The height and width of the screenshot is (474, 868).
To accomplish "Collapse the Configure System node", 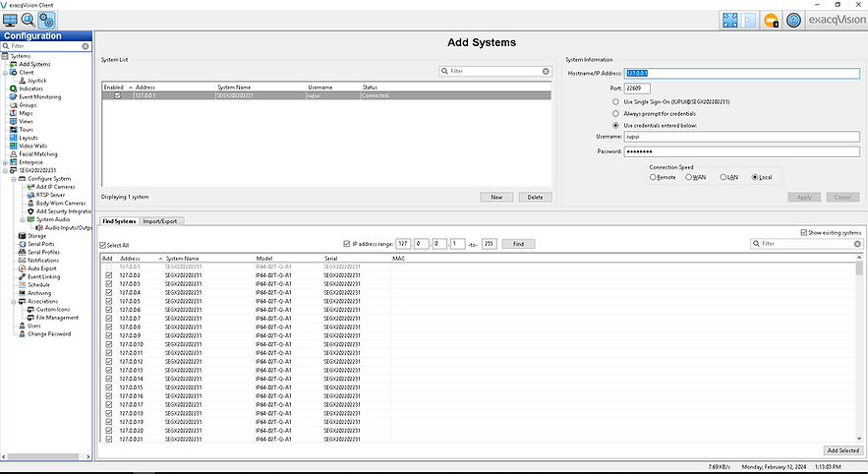I will click(x=14, y=179).
